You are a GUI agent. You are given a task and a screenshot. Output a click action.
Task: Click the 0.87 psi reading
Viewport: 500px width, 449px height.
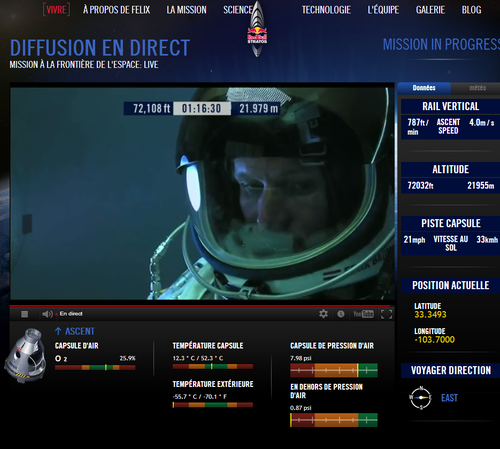coord(301,408)
